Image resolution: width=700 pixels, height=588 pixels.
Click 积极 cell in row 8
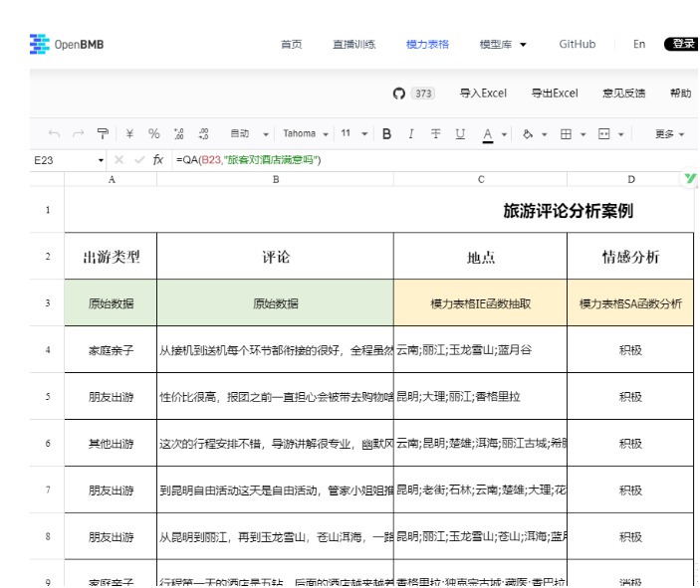tap(630, 536)
